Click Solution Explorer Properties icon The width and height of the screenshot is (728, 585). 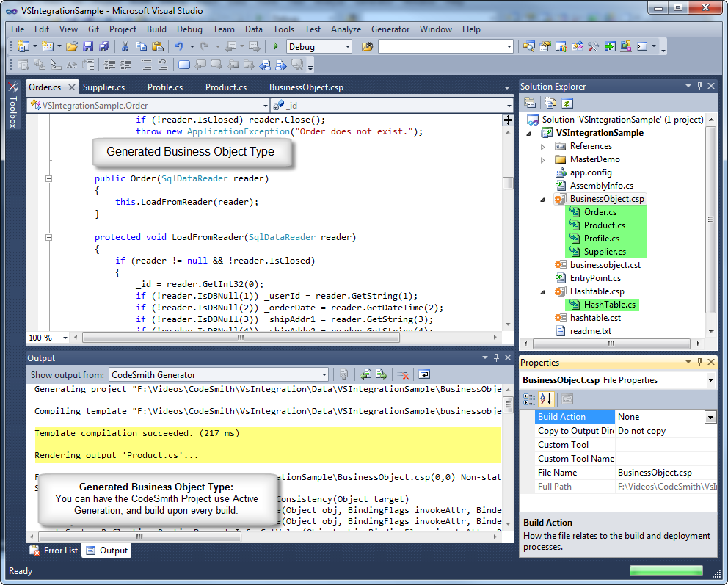pos(530,103)
